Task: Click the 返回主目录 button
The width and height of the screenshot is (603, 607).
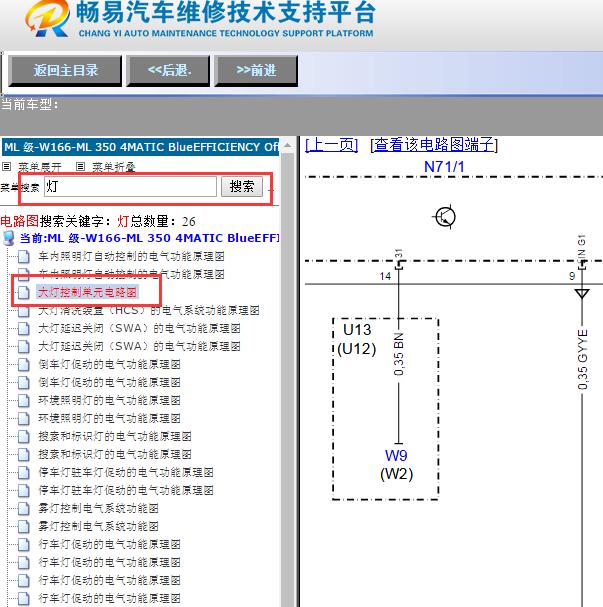Action: point(65,70)
